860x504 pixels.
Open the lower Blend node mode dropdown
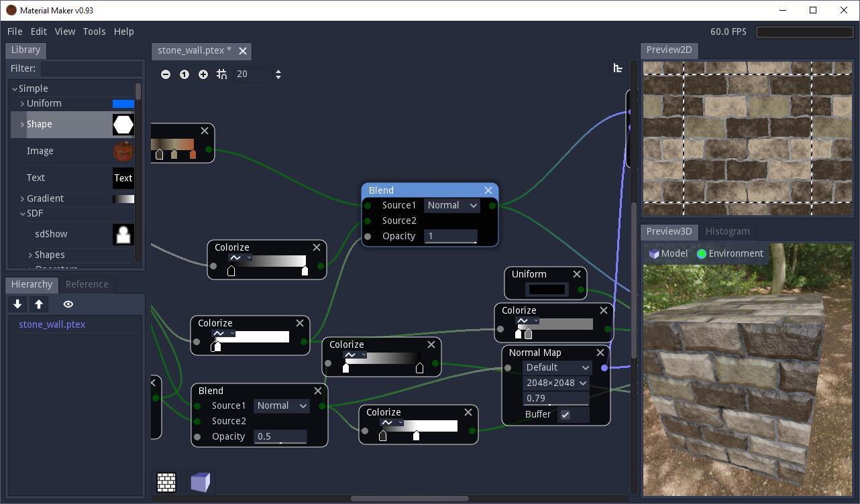(282, 406)
